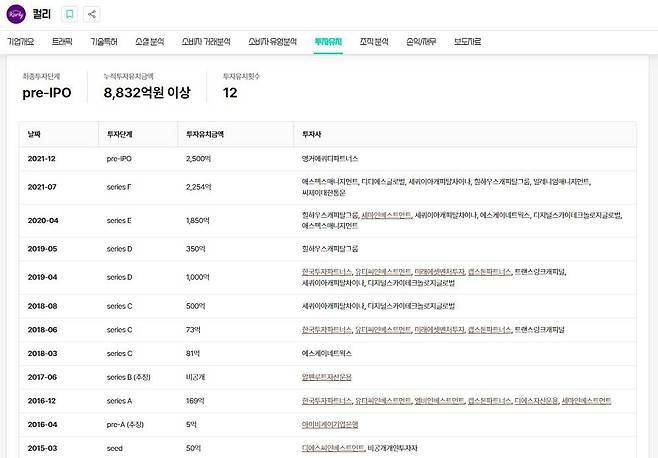Screen dimensions: 658x458
Task: Select the active 투자유치 tab
Action: [328, 42]
